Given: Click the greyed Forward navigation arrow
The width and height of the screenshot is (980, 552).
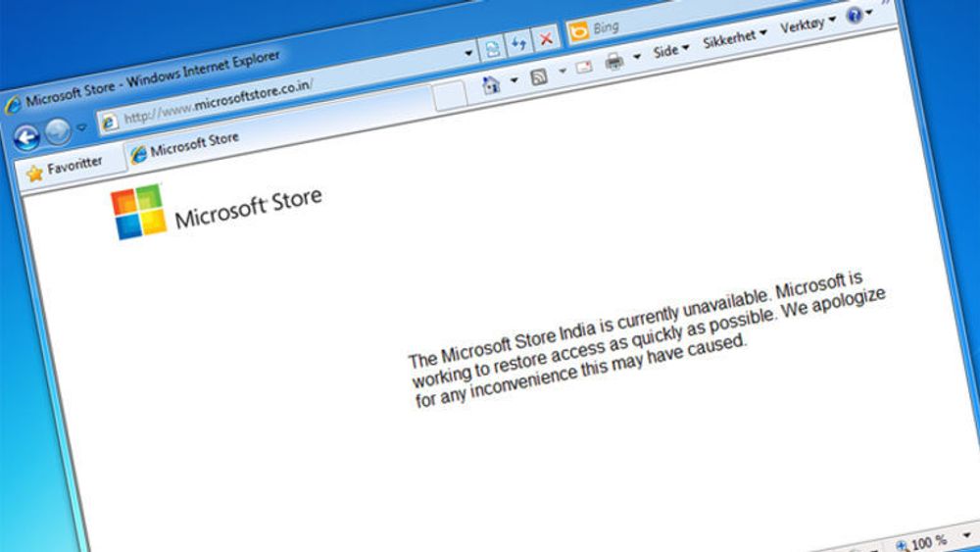Looking at the screenshot, I should [58, 132].
